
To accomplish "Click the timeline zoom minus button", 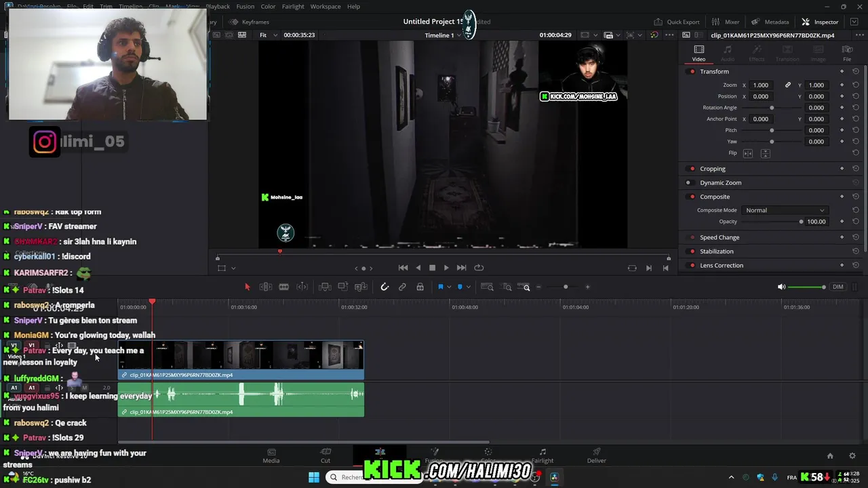I will click(x=539, y=287).
